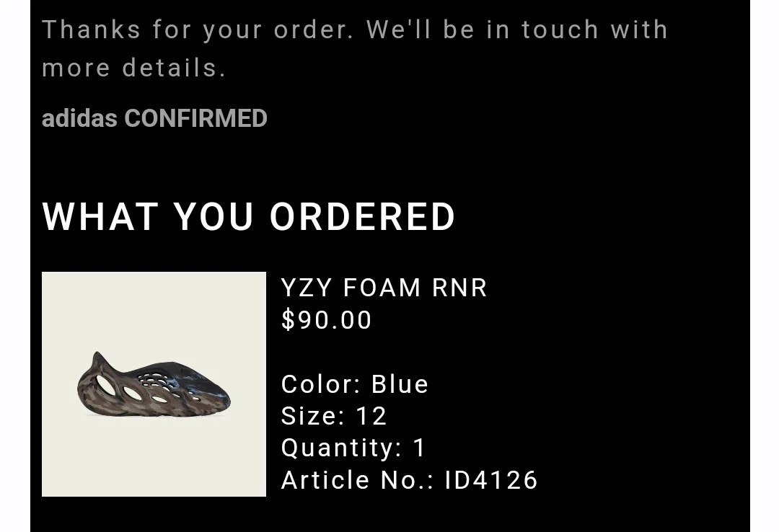Click the cream background above the shoe
The width and height of the screenshot is (779, 532).
click(x=154, y=308)
